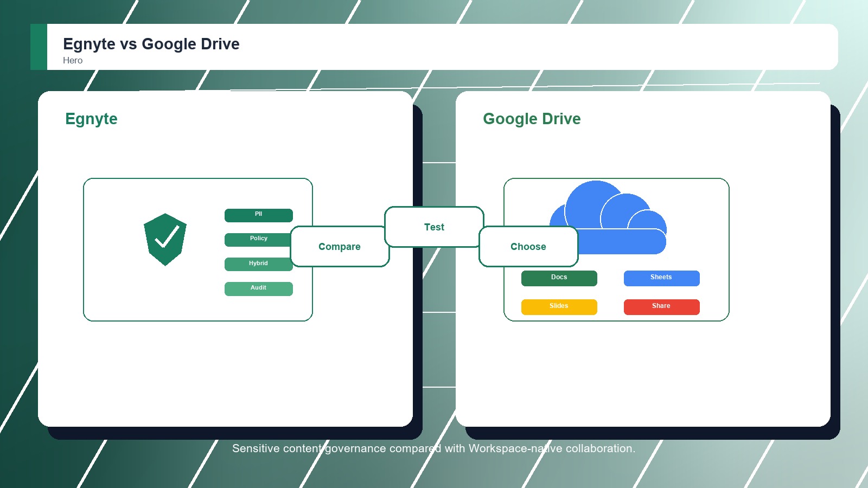Screen dimensions: 868x488
Task: Click the blue cloud icon
Action: pos(608,217)
